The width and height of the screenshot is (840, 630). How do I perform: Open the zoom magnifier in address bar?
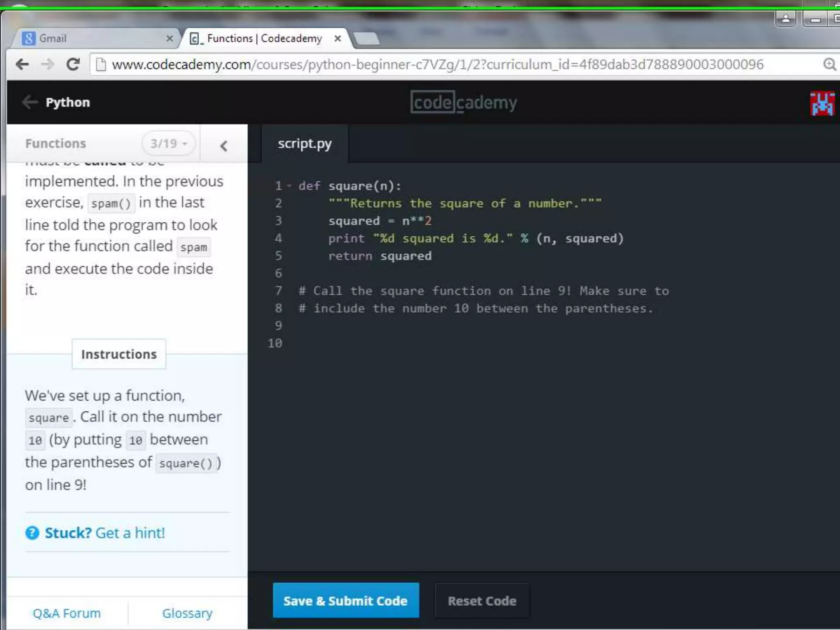829,64
